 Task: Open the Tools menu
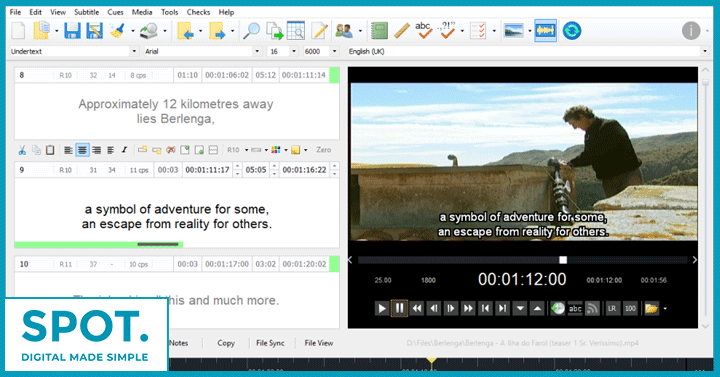[169, 12]
